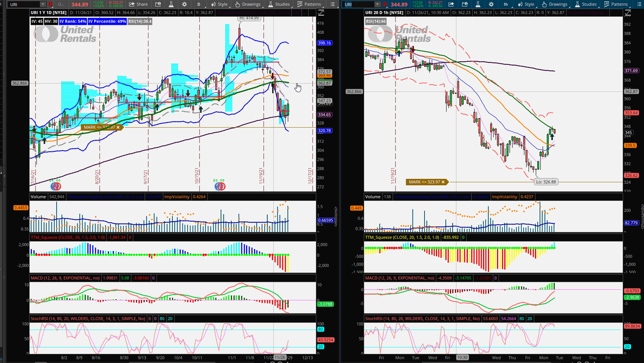
Task: Click the Share button on left chart
Action: click(x=138, y=4)
